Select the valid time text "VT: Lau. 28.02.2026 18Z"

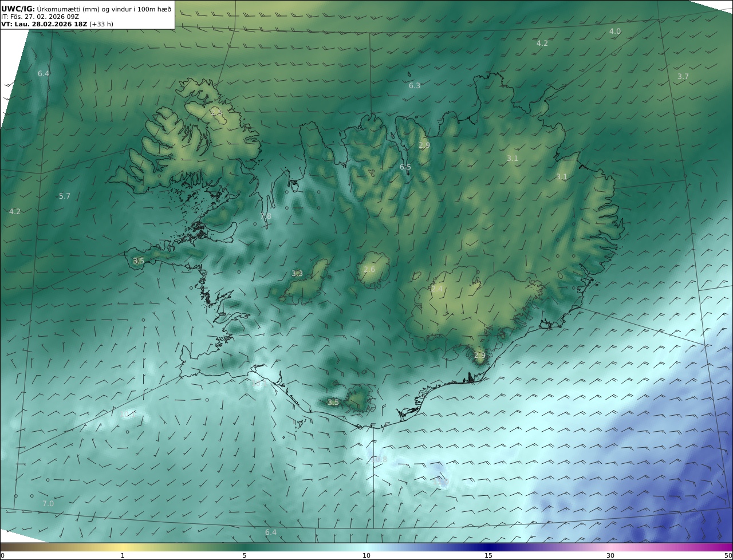[x=44, y=25]
